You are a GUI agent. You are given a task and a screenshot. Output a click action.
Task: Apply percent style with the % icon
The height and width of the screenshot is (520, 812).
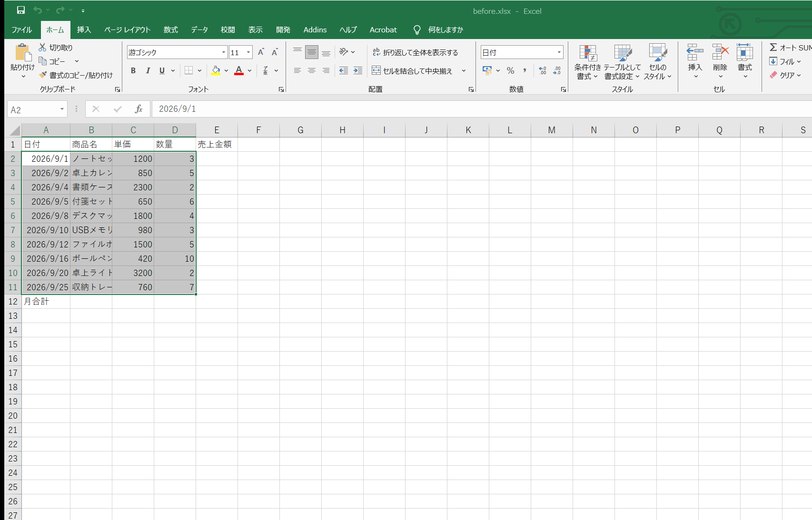click(510, 70)
